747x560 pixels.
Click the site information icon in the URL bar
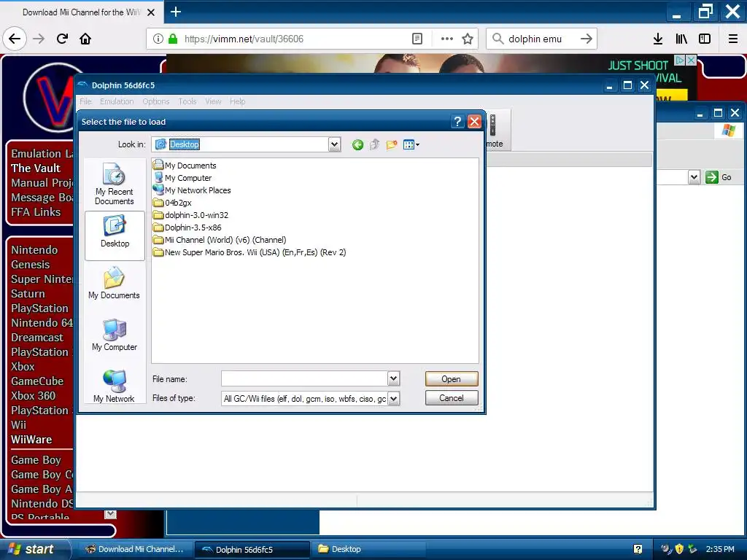pos(158,39)
